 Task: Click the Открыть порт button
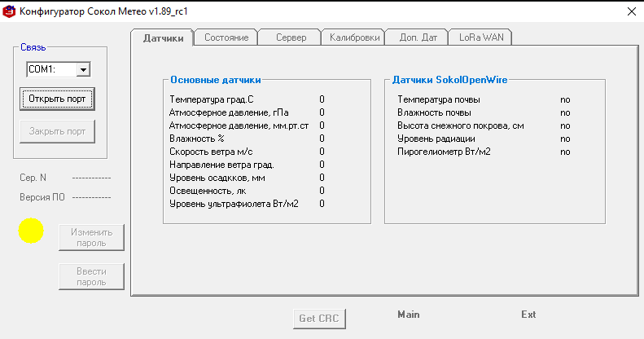point(57,99)
